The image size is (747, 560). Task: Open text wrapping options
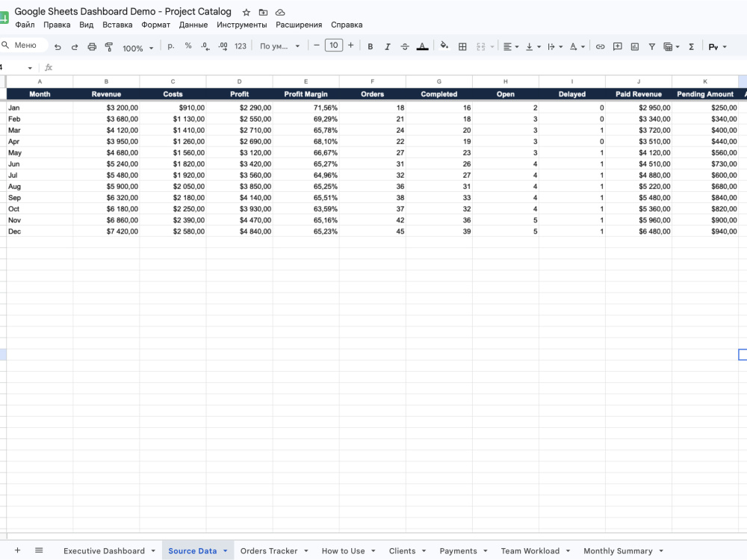[x=555, y=46]
